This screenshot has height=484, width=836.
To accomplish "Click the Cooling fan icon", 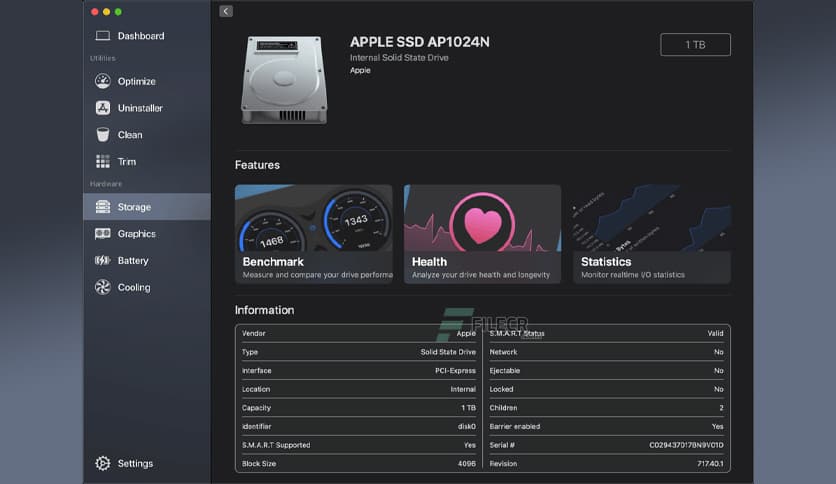I will (102, 287).
